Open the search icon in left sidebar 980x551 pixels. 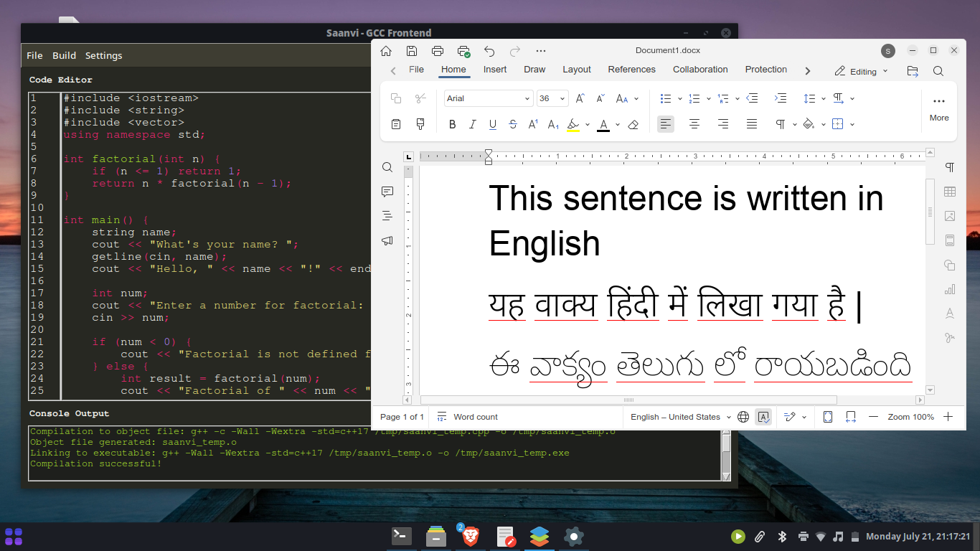tap(387, 167)
